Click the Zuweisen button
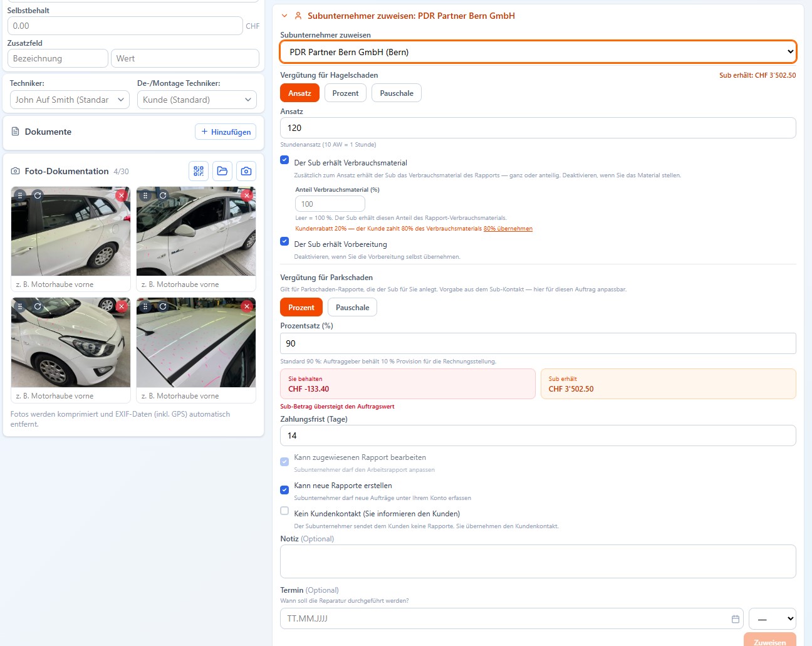The width and height of the screenshot is (812, 646). coord(770,640)
